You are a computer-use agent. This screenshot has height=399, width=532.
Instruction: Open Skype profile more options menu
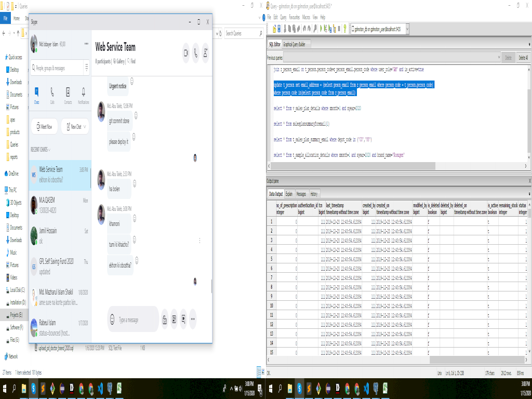click(x=87, y=44)
